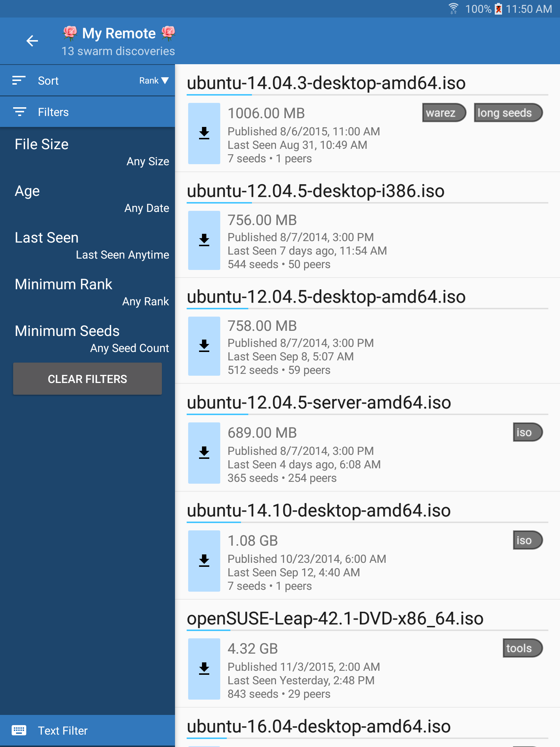560x747 pixels.
Task: Tap iso tag on ubuntu-12.04.5-server-amd64.iso
Action: pos(528,432)
